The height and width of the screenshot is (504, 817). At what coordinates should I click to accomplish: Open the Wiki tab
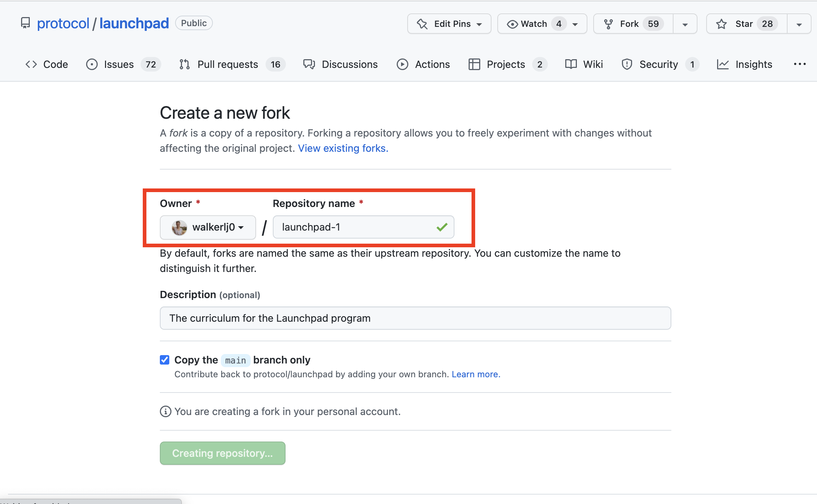coord(584,64)
